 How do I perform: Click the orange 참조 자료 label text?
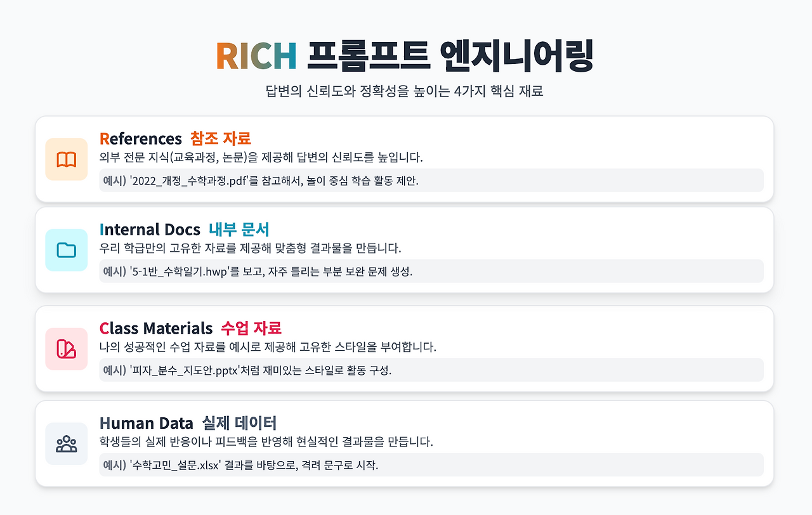click(221, 138)
